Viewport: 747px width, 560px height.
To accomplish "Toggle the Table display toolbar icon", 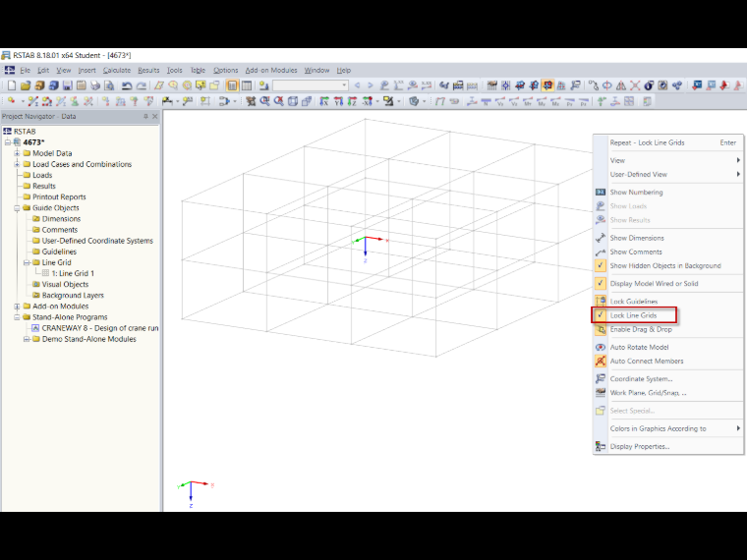I will pyautogui.click(x=247, y=85).
